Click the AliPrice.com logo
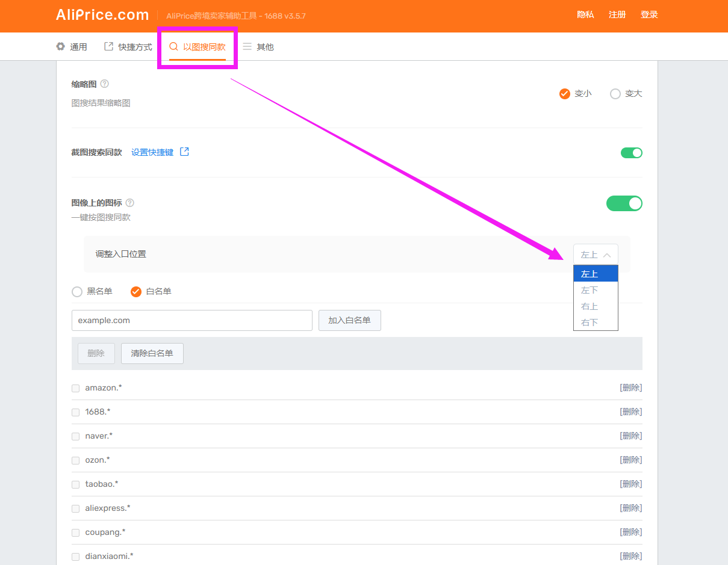This screenshot has height=565, width=728. point(102,15)
